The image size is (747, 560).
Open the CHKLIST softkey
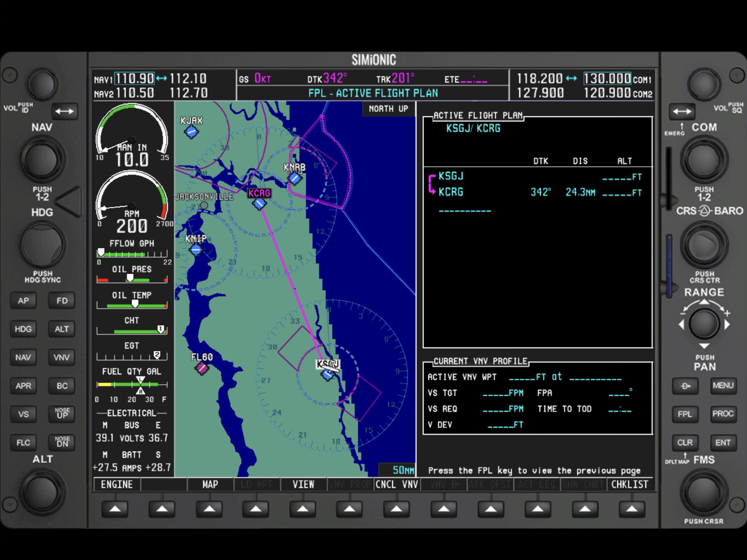point(629,485)
